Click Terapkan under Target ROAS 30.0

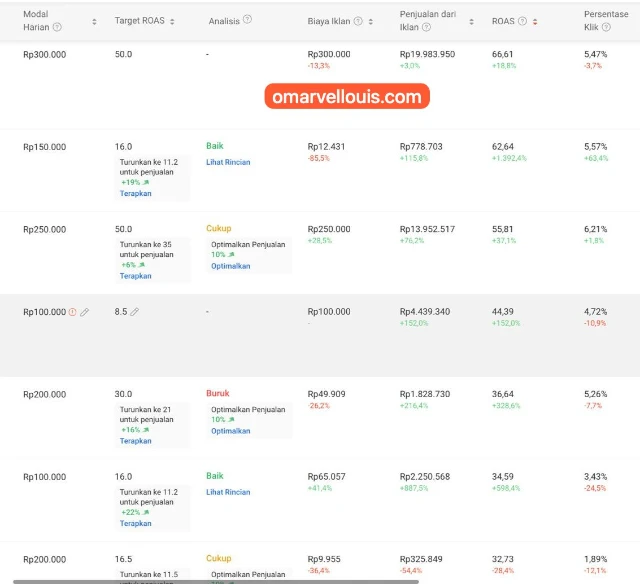tap(135, 441)
